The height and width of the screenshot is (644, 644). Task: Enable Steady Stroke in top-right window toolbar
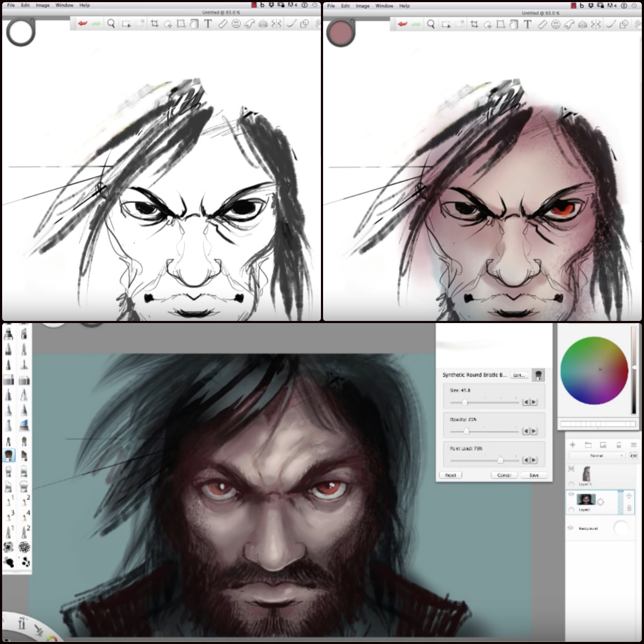[x=611, y=24]
